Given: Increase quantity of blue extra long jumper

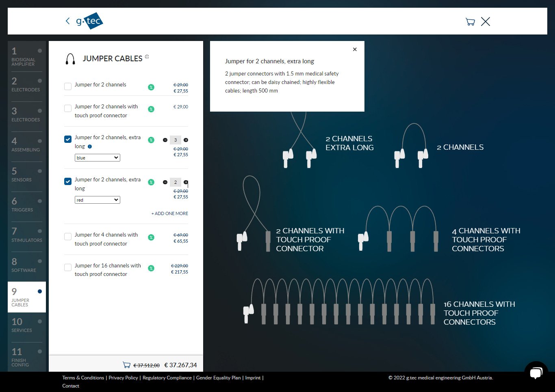Looking at the screenshot, I should (x=186, y=140).
